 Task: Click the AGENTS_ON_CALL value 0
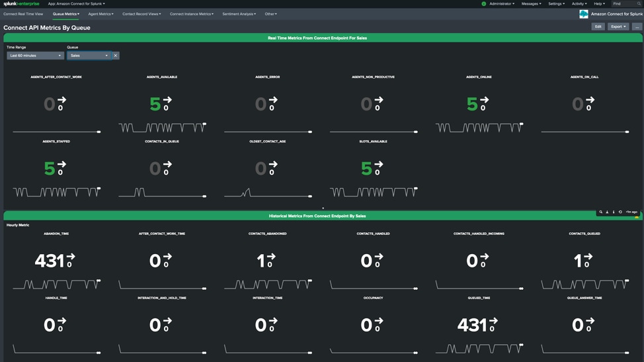click(x=578, y=105)
